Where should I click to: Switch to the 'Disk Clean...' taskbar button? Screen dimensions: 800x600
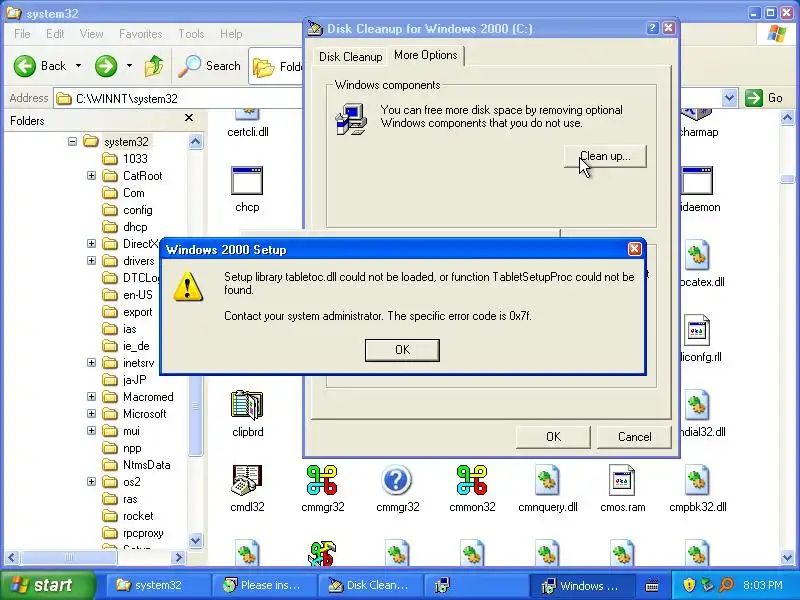pos(369,585)
